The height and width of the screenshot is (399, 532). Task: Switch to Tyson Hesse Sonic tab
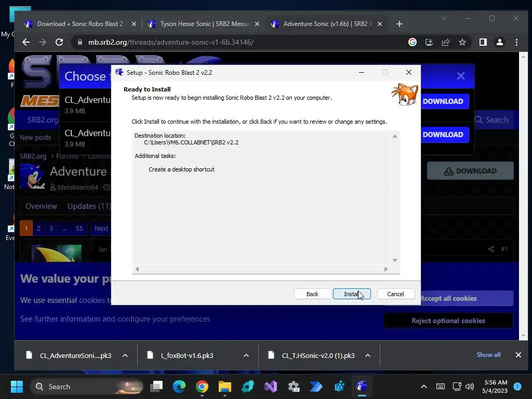pyautogui.click(x=203, y=24)
